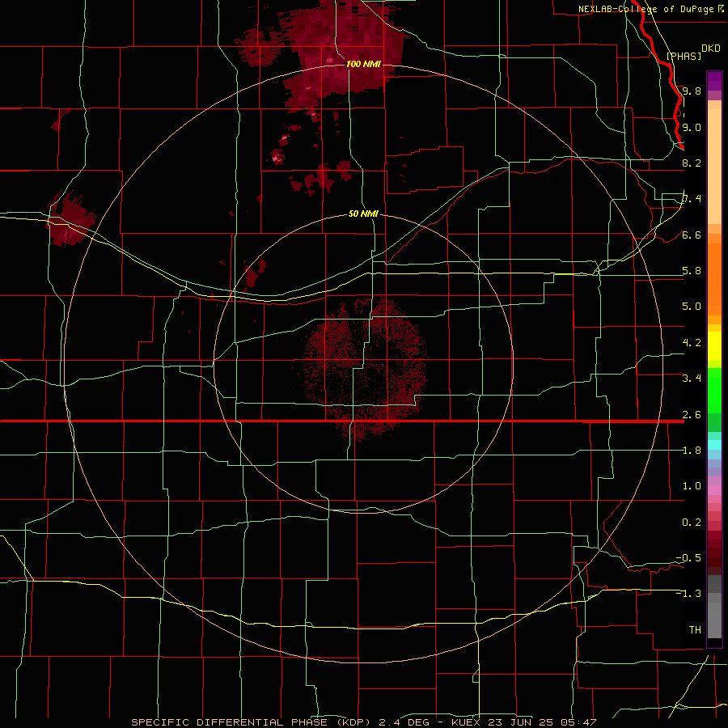This screenshot has height=728, width=728.
Task: Click the 5.8 value on the legend
Action: tap(692, 271)
